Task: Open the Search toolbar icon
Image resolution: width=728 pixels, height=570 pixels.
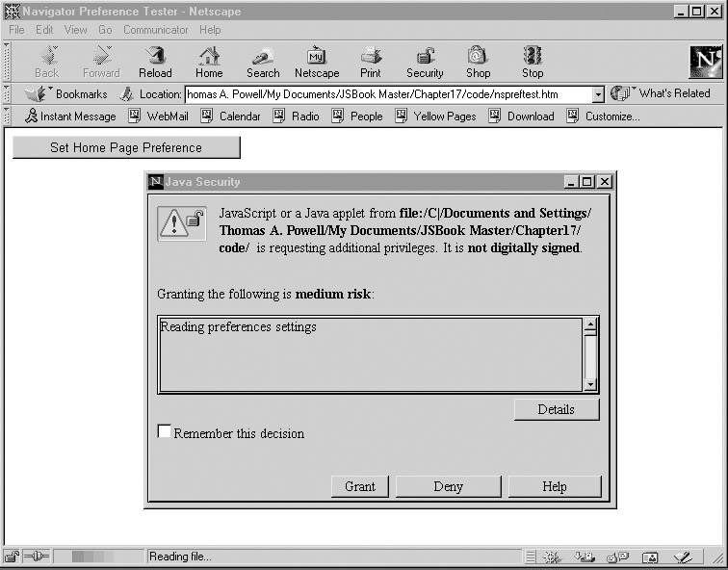Action: coord(262,62)
